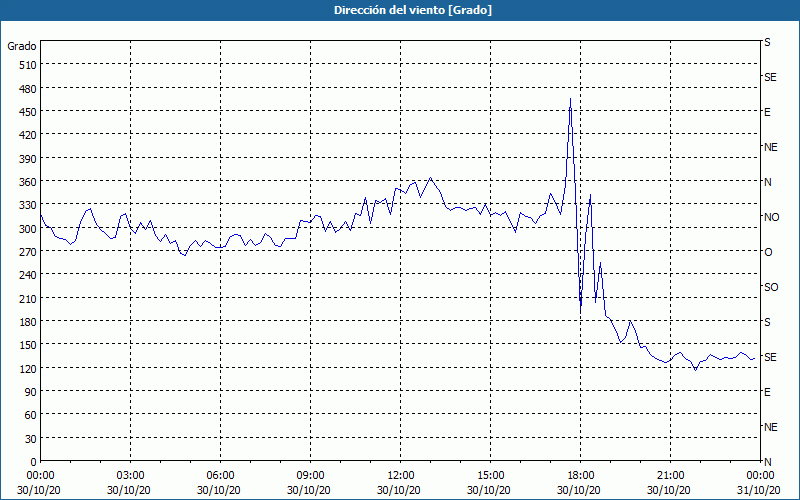800x500 pixels.
Task: Click the 30/10/20 date beneath 18:00
Action: point(579,490)
